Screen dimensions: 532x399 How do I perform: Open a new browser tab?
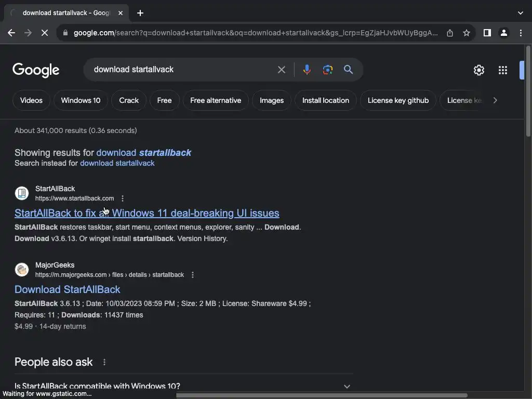click(140, 13)
